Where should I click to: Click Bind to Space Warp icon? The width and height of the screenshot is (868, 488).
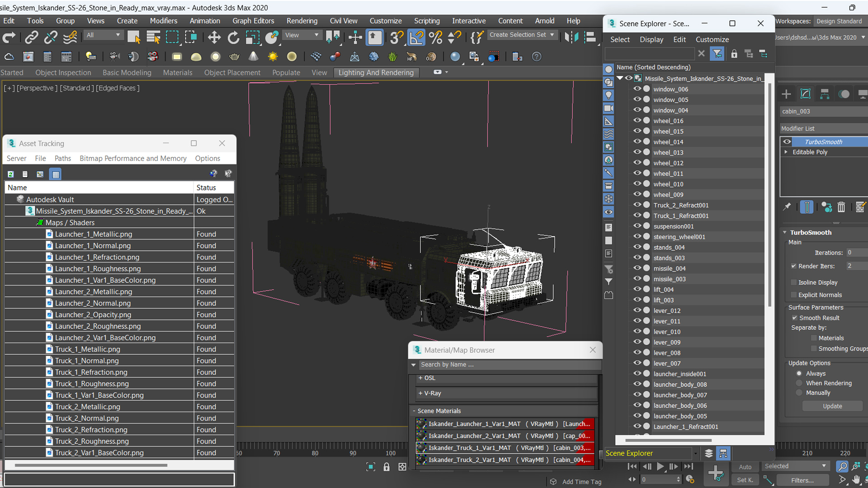[x=70, y=38]
